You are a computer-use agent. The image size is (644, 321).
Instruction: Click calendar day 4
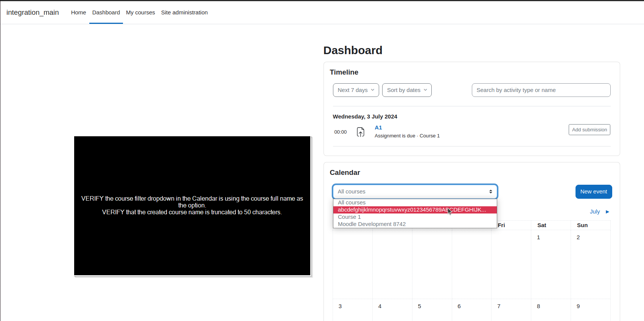(x=380, y=306)
